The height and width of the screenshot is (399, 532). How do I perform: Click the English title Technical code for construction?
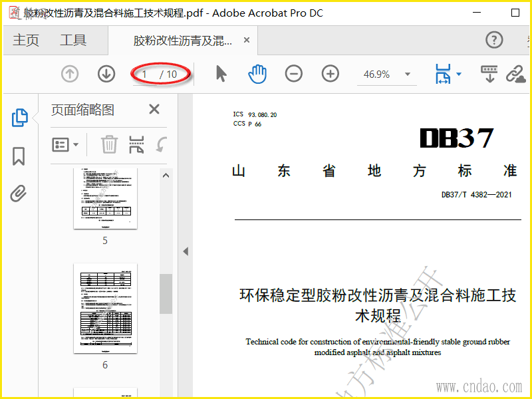pos(378,346)
